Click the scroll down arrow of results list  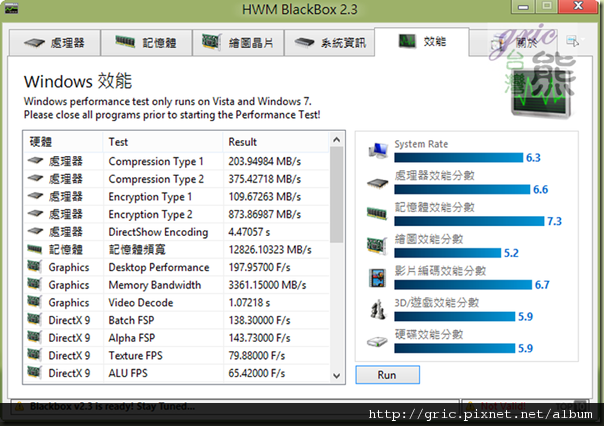coord(337,376)
